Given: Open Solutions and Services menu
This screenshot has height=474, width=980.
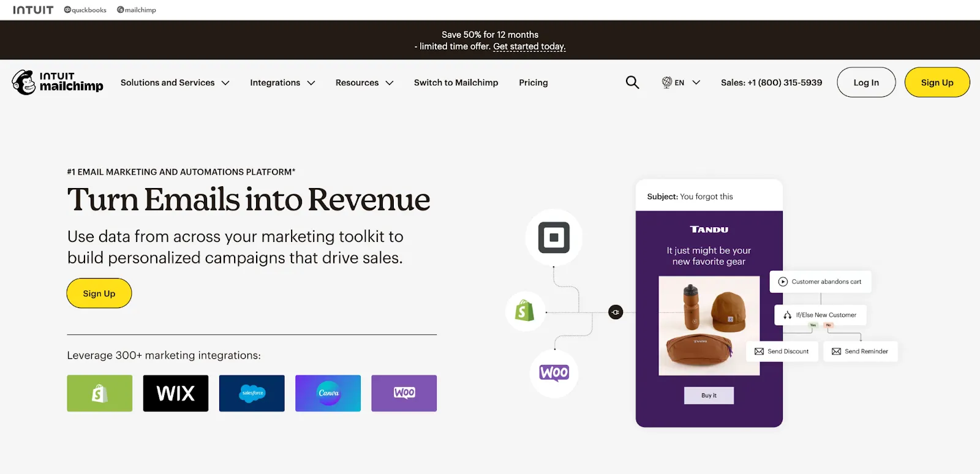Looking at the screenshot, I should point(168,83).
